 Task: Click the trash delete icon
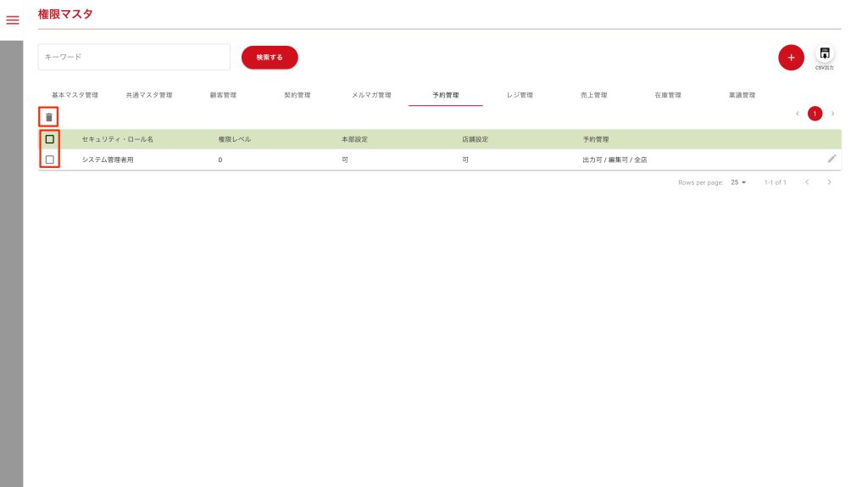tap(49, 117)
